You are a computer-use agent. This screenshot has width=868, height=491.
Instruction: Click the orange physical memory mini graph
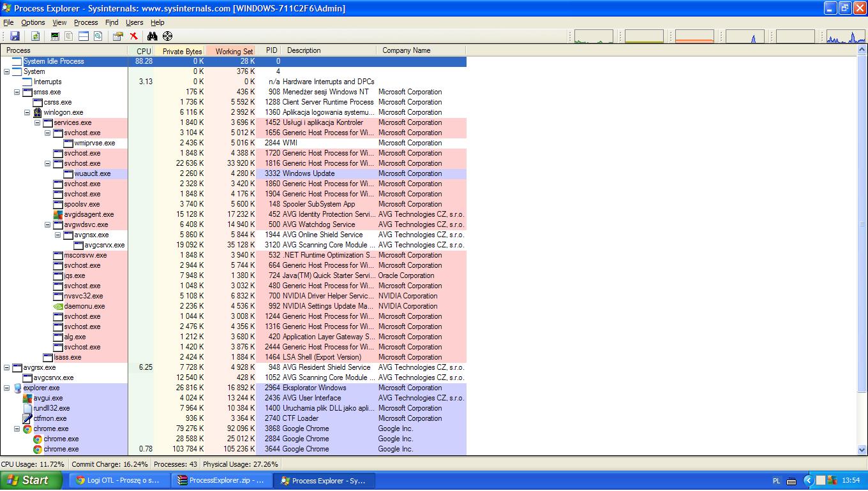coord(695,36)
